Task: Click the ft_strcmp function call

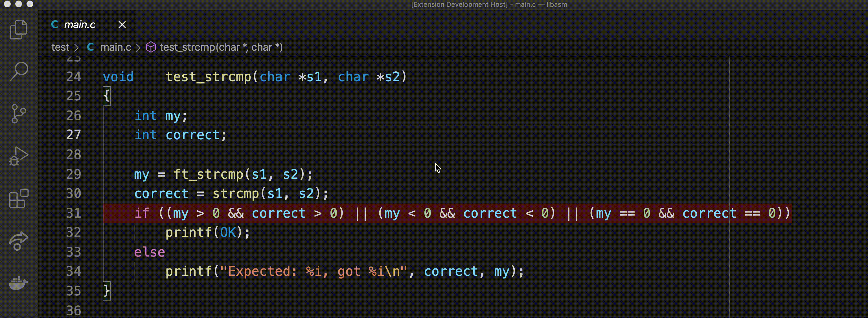Action: pos(208,174)
